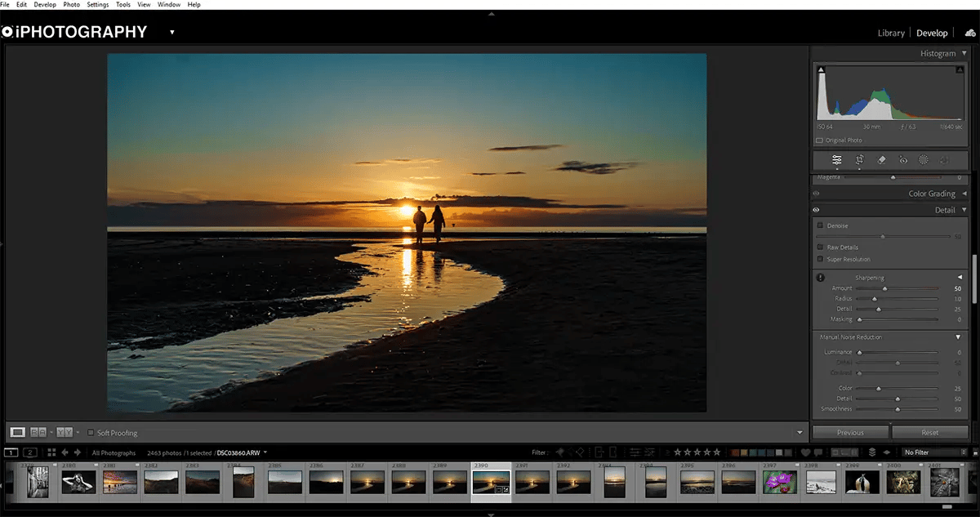Click the All Photographs source label
Image resolution: width=980 pixels, height=517 pixels.
[x=114, y=452]
